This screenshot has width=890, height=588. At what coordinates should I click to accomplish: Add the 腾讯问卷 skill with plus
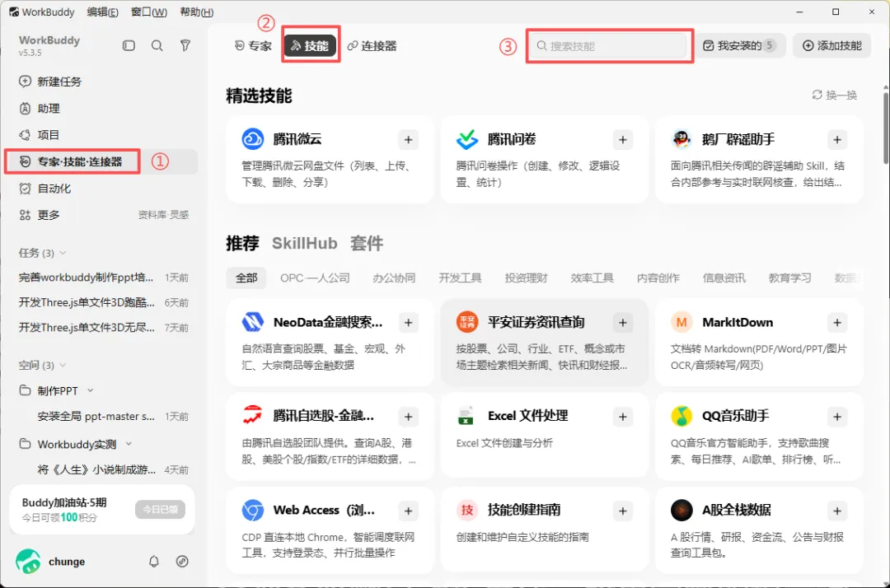click(x=623, y=139)
